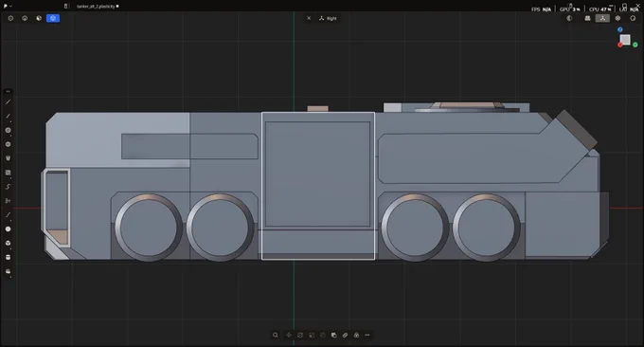Select the highlighted center body panel
Screen dimensions: 644x347
318,186
